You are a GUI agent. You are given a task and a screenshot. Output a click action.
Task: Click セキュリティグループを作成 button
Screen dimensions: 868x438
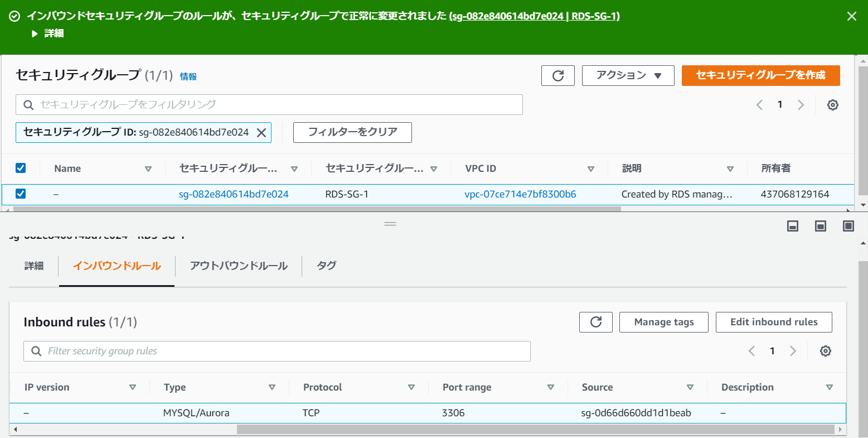tap(760, 75)
